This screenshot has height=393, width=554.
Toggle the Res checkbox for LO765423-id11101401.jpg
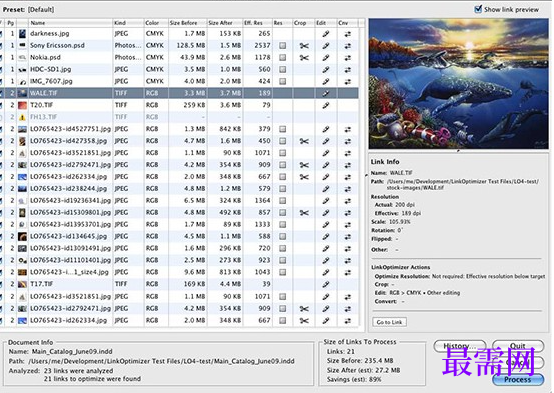(283, 260)
